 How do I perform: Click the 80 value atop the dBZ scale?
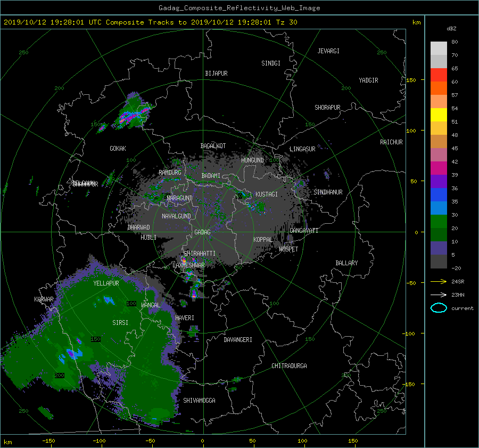[x=455, y=42]
